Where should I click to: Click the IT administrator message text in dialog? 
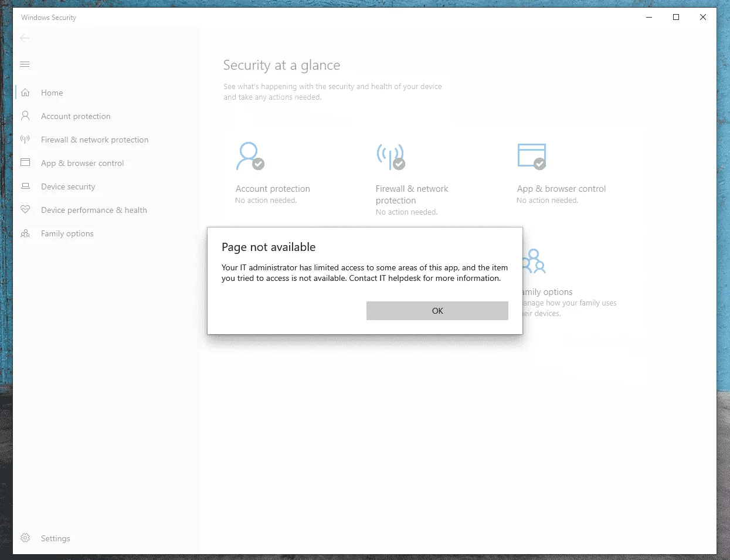[365, 273]
